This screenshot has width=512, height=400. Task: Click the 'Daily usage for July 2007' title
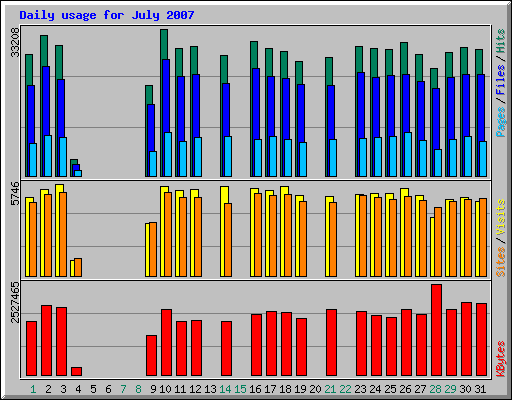[x=107, y=15]
